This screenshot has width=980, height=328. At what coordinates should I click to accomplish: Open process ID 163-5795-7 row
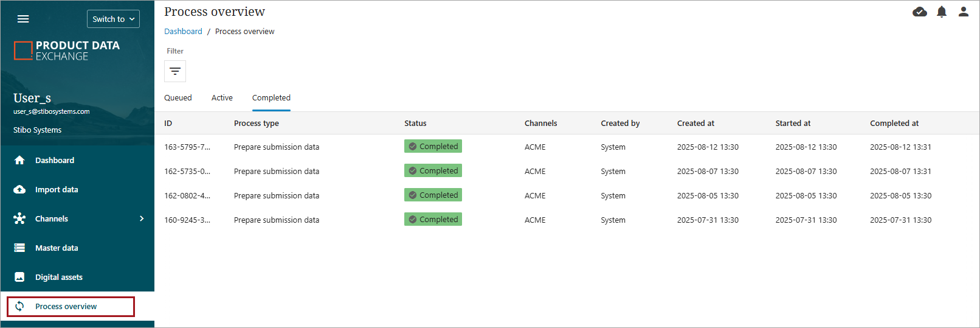[187, 147]
